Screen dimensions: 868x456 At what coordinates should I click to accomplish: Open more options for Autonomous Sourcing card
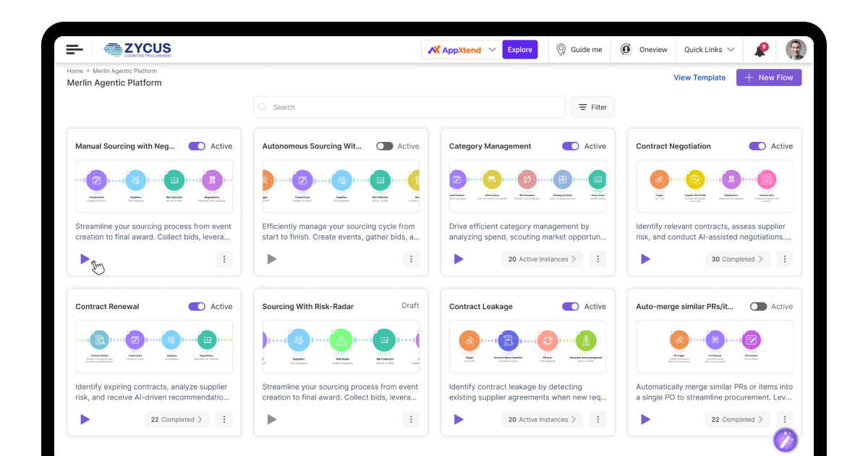[x=411, y=259]
